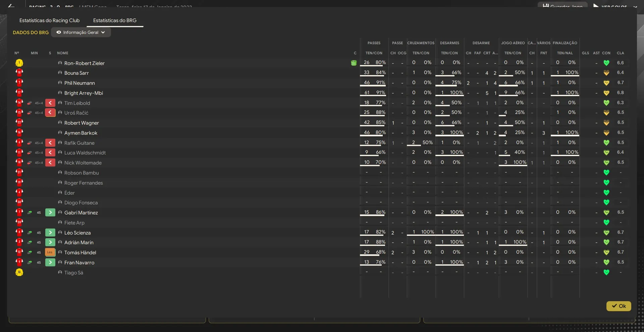Click Ron-Robert Zieler's green condition heart
644x332 pixels.
tap(606, 63)
